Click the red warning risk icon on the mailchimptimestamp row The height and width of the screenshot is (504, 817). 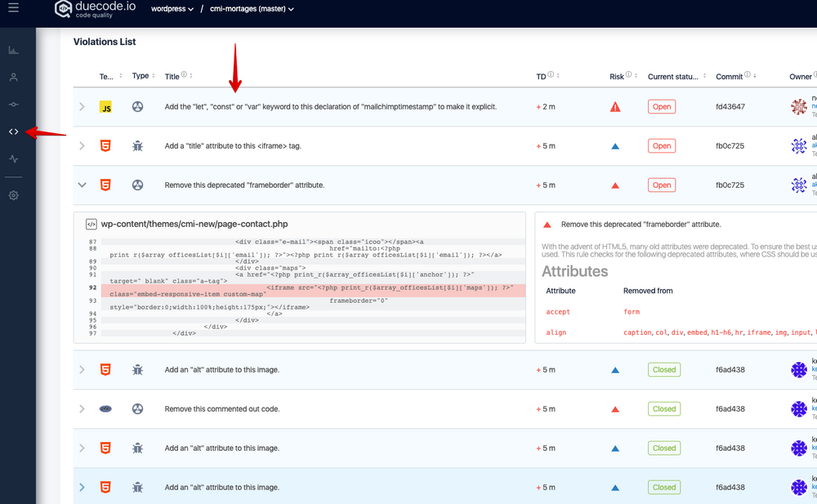(x=615, y=107)
